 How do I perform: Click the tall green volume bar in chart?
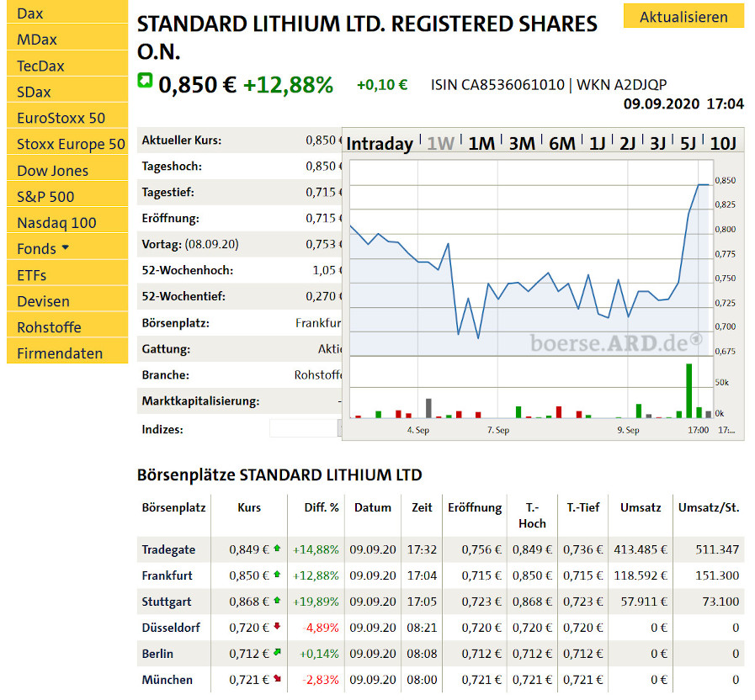689,390
